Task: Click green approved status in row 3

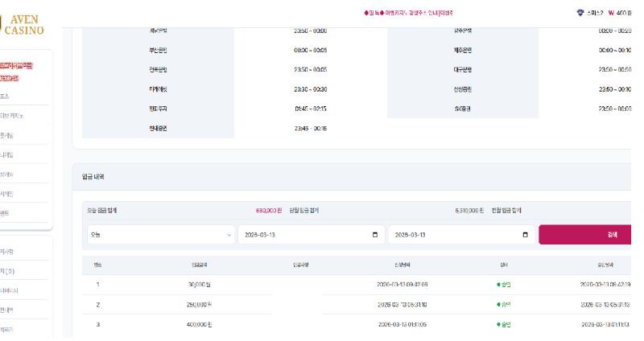Action: click(505, 324)
